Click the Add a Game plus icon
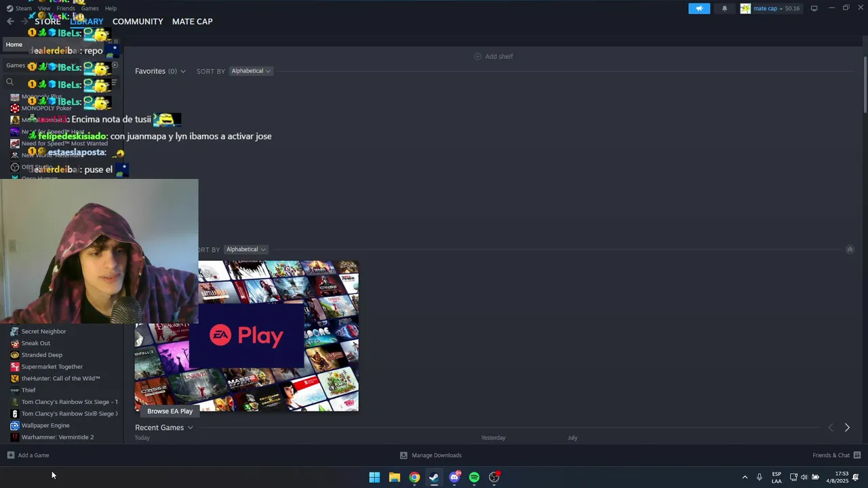Screen dimensions: 868x488 tap(10, 455)
